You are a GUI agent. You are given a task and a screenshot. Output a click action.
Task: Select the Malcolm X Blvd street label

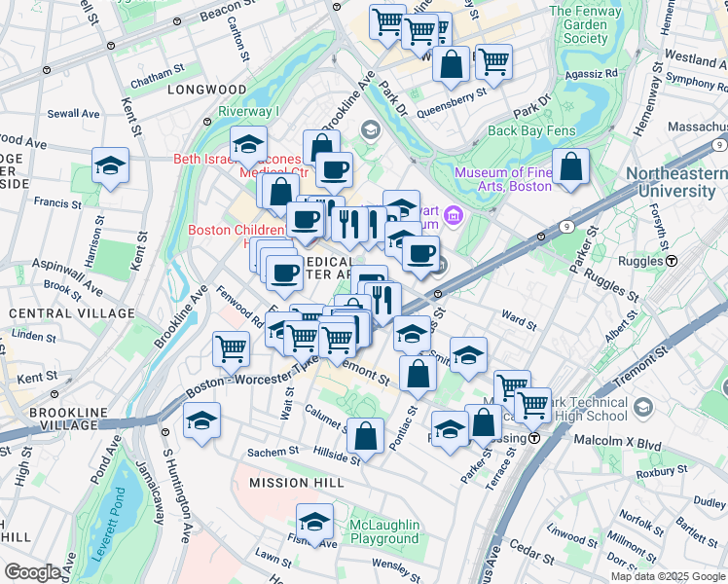[617, 442]
